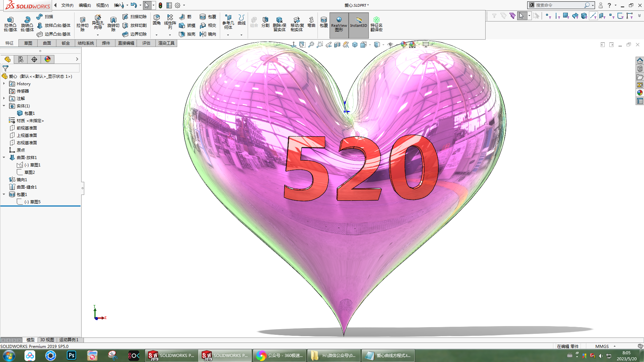Open the 曲线 curves dropdown arrow
The width and height of the screenshot is (644, 362).
[241, 35]
